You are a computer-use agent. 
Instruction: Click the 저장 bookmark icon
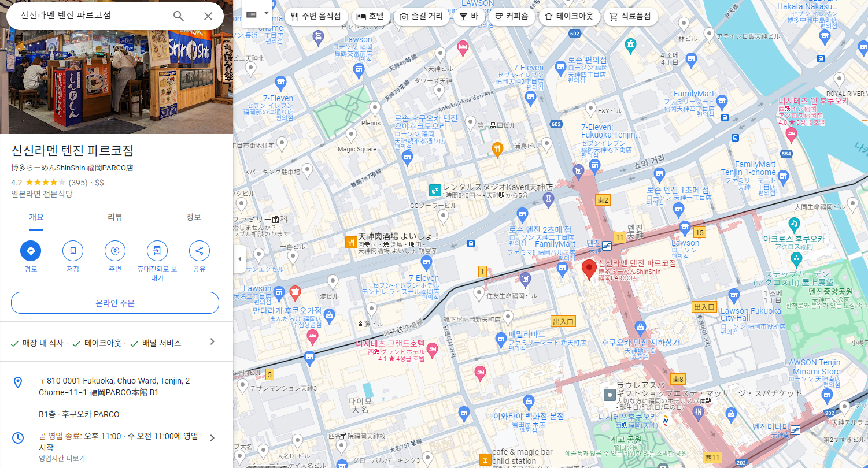(x=73, y=251)
